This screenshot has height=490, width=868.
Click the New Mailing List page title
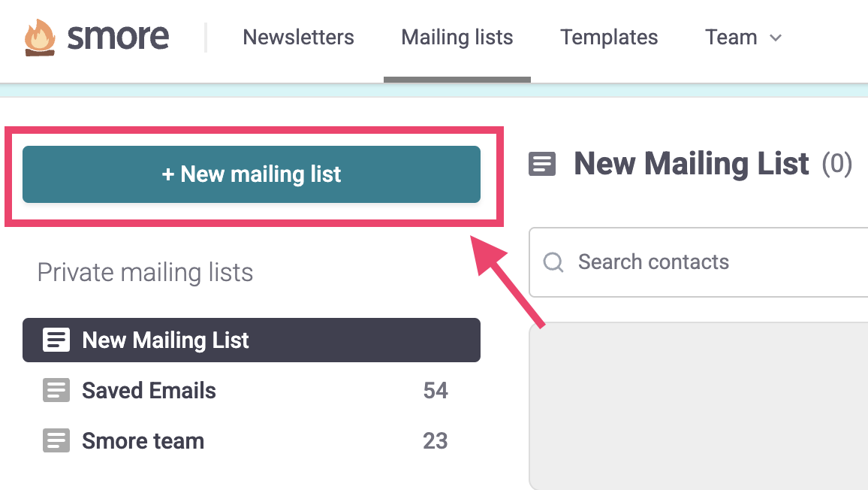(691, 163)
